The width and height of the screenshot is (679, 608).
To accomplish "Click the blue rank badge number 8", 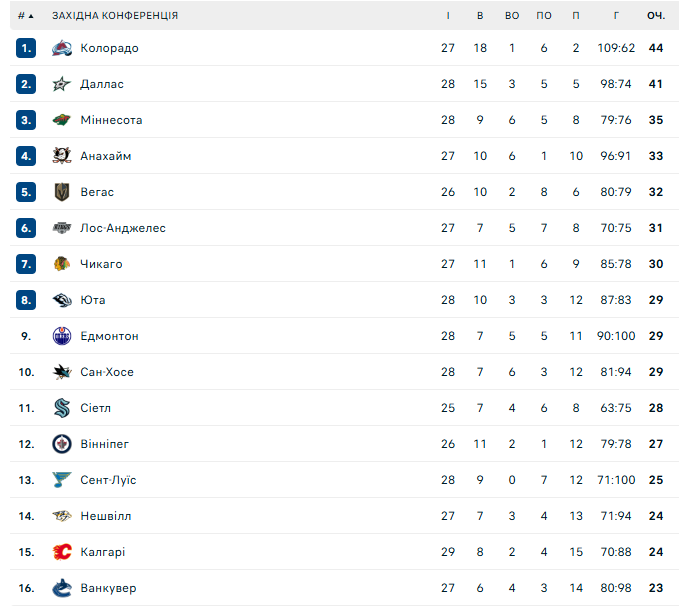I will (26, 300).
